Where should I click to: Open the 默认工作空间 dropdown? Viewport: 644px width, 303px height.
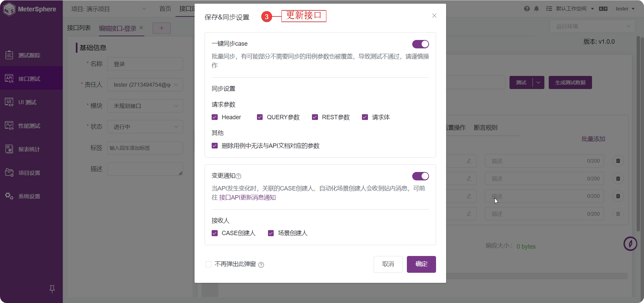[x=575, y=9]
